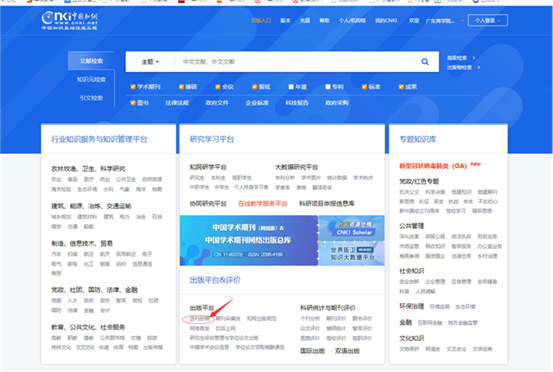Switch to the 知识元检索 tab

(x=91, y=79)
